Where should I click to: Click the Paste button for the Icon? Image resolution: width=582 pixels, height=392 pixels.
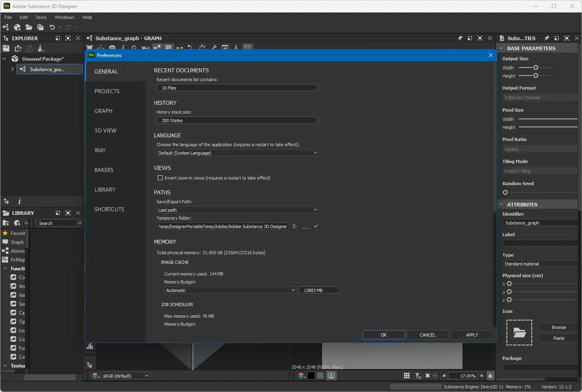click(558, 338)
